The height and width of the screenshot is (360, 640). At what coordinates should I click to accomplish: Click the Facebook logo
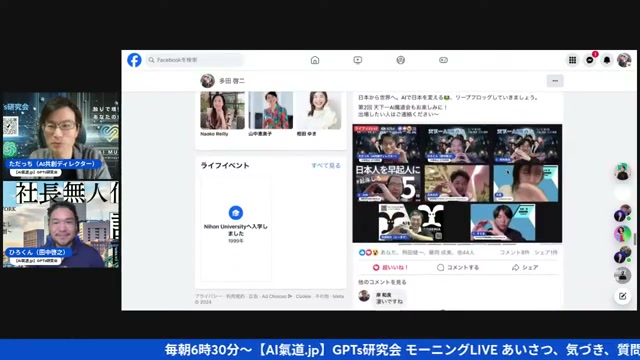click(x=134, y=60)
